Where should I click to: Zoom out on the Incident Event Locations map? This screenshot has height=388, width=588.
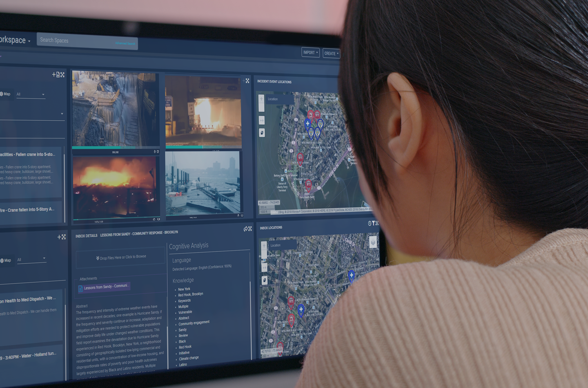click(261, 108)
